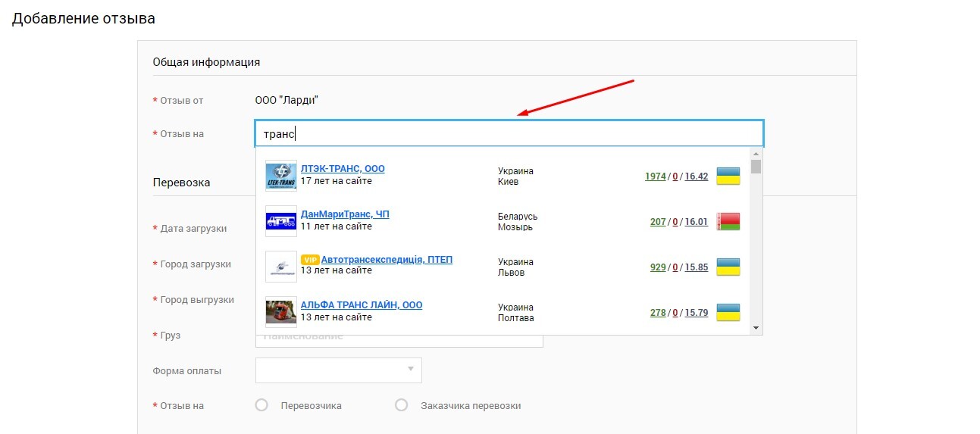The image size is (980, 434).
Task: Click the LTEK-TRANS company logo
Action: pyautogui.click(x=281, y=176)
